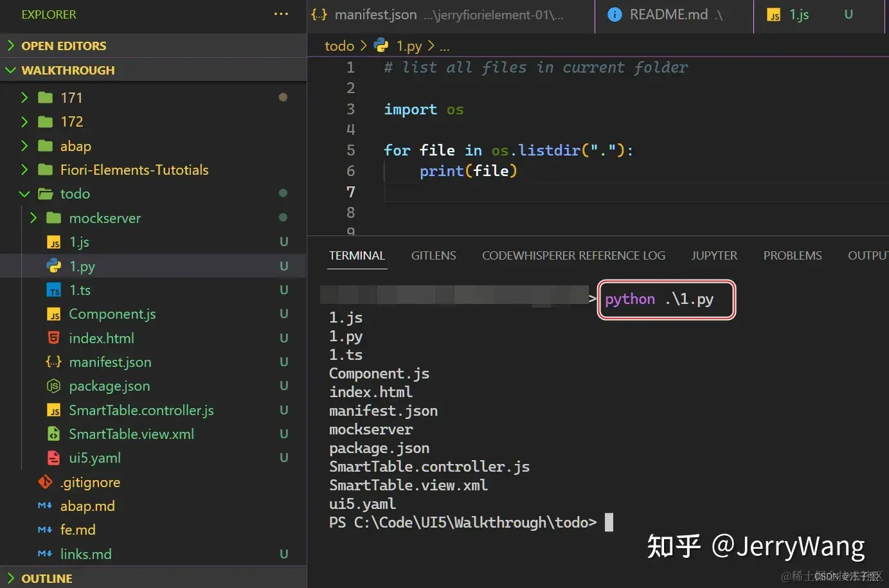Click the JS icon beside Component.js
The image size is (889, 588).
pos(54,314)
